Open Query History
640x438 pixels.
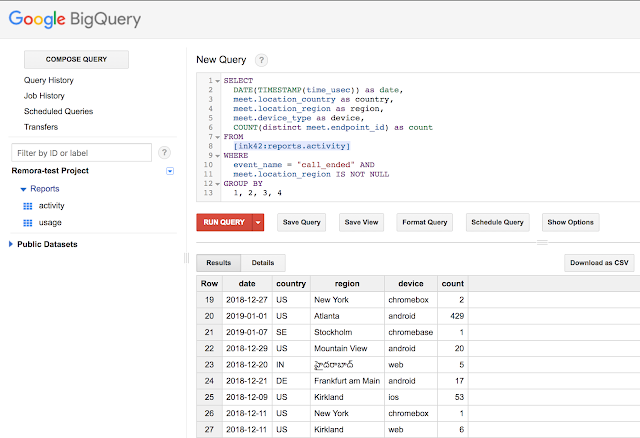coord(48,80)
